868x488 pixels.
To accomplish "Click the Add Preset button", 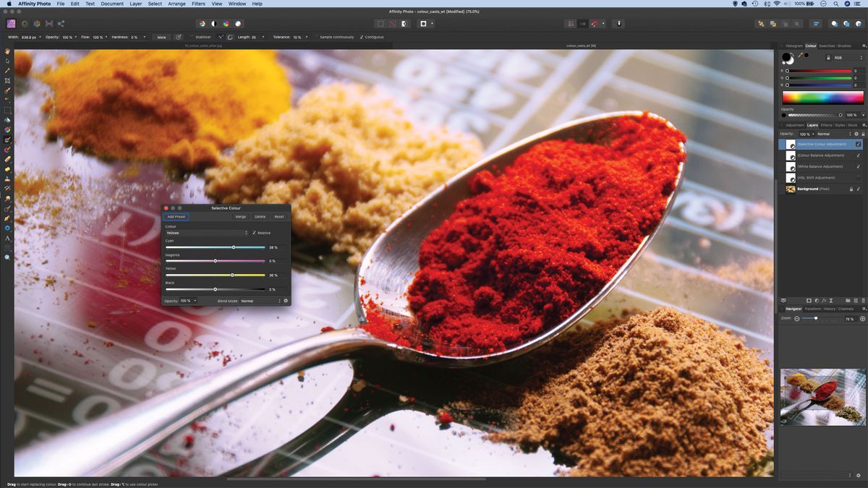I will click(176, 216).
